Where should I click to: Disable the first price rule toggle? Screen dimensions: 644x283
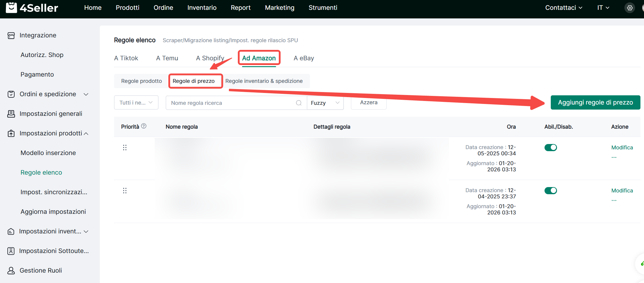550,148
